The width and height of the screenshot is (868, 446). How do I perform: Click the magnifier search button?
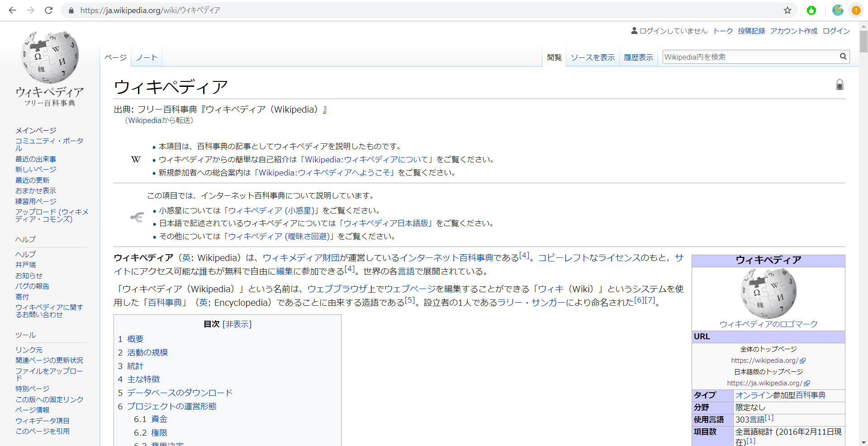(x=843, y=57)
